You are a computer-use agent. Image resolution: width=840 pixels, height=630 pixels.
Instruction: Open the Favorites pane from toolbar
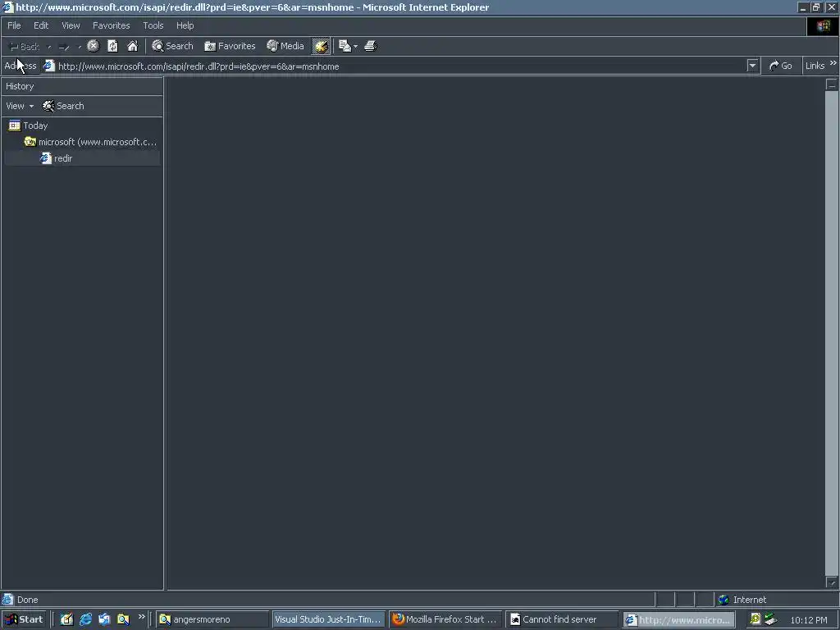[230, 46]
